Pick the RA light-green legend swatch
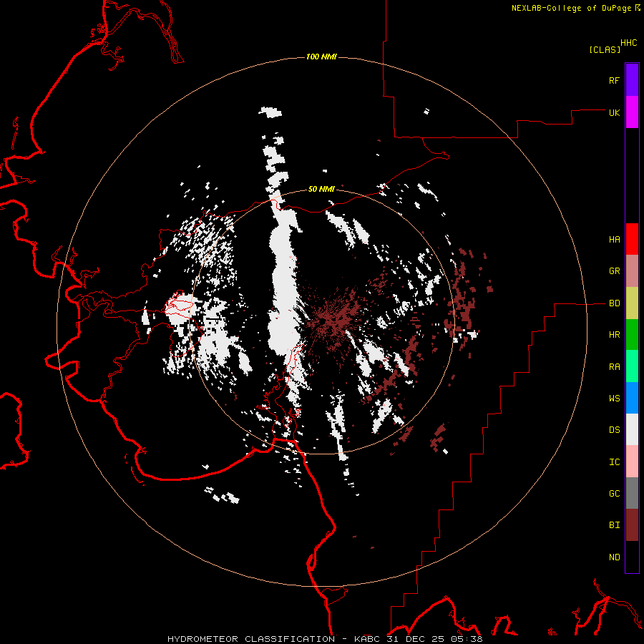644x644 pixels. [632, 366]
